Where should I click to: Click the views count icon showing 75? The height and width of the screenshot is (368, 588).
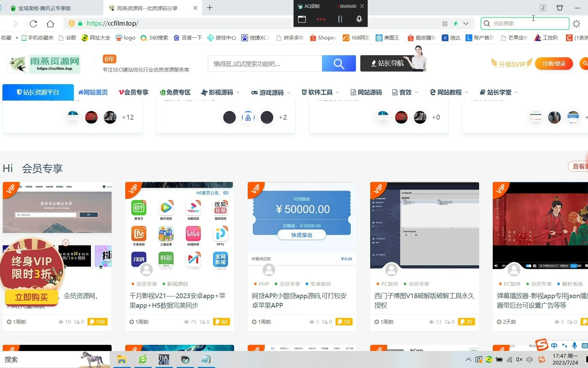click(186, 322)
